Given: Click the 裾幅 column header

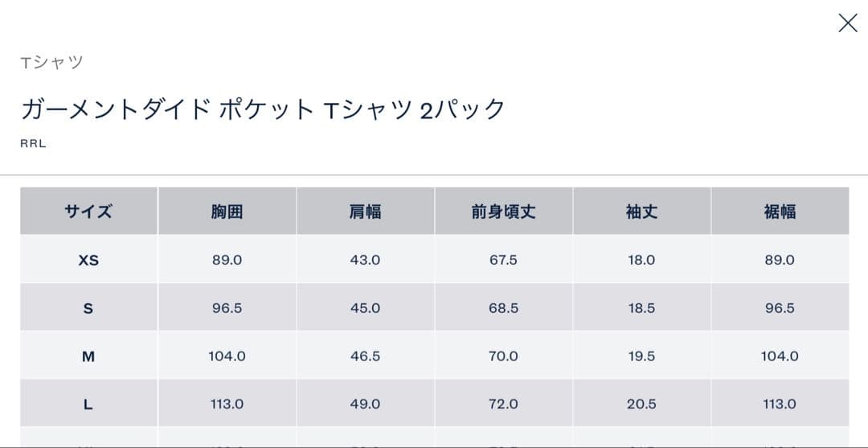Looking at the screenshot, I should 780,212.
